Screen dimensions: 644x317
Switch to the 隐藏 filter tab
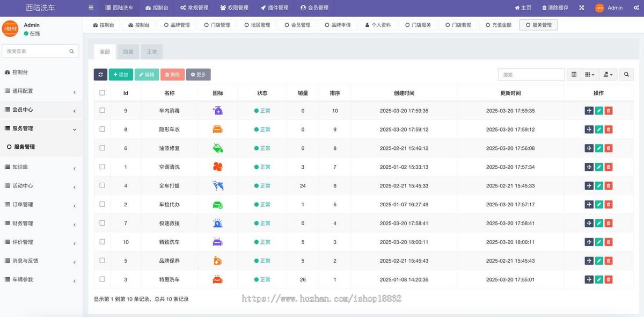pyautogui.click(x=128, y=52)
